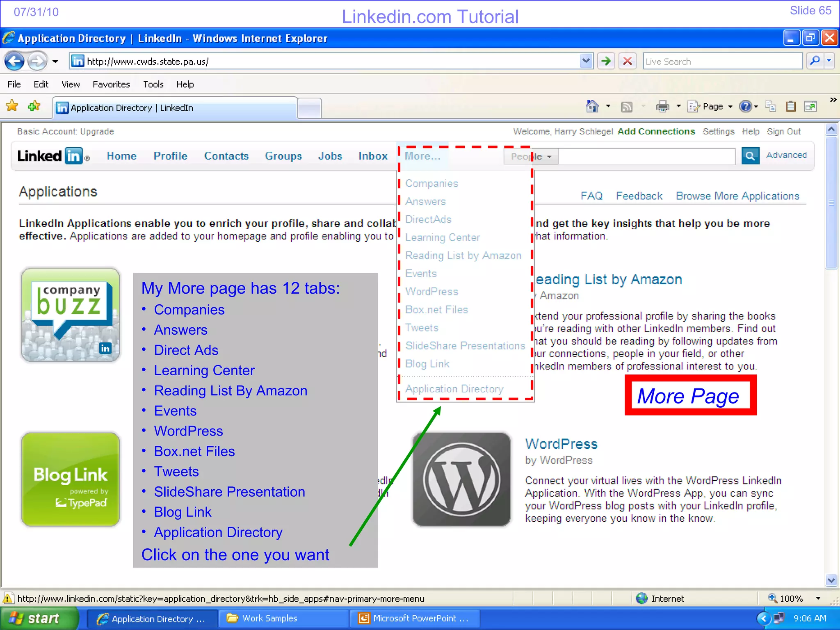This screenshot has width=840, height=630.
Task: Select Application Directory in More menu
Action: click(x=454, y=388)
